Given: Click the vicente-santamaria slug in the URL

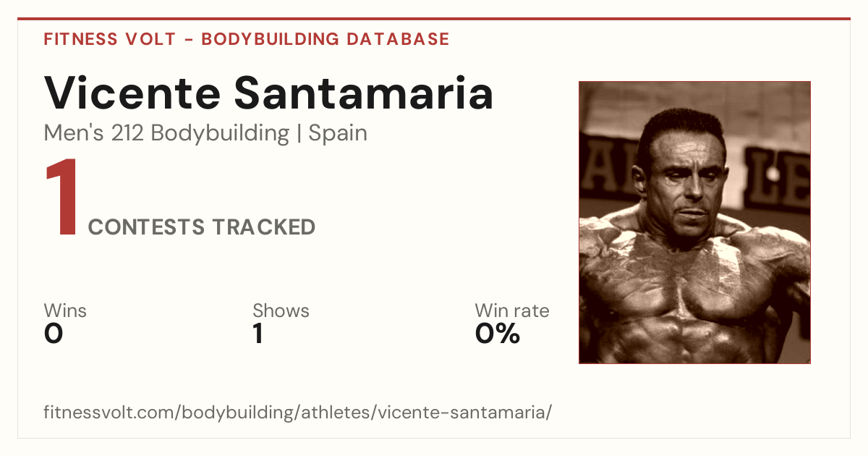Looking at the screenshot, I should [464, 413].
